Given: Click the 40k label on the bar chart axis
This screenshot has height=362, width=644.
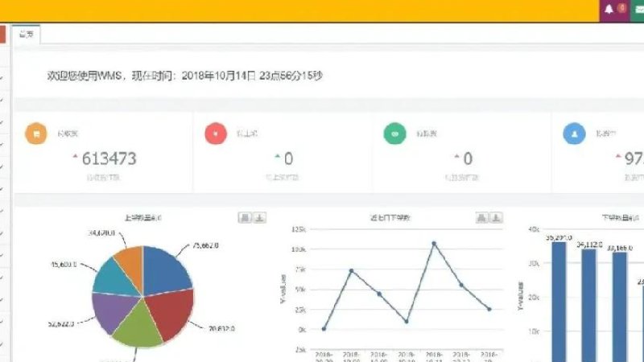Looking at the screenshot, I should tap(534, 229).
